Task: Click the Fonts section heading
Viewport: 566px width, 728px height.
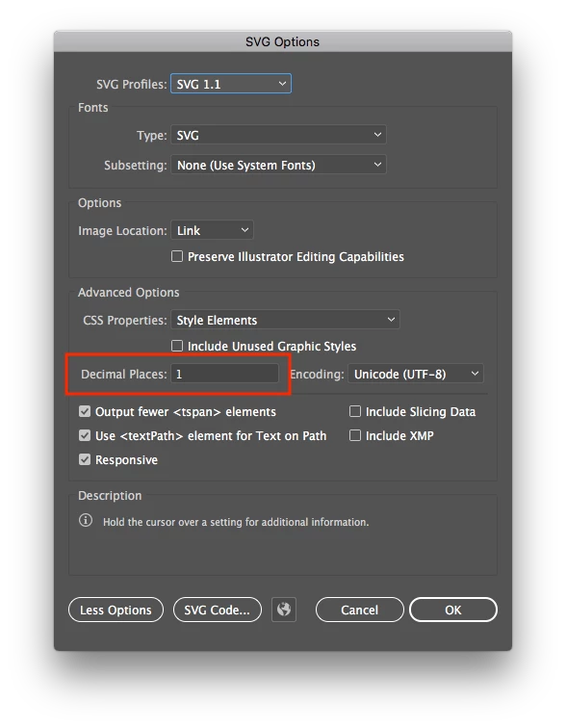Action: [92, 108]
